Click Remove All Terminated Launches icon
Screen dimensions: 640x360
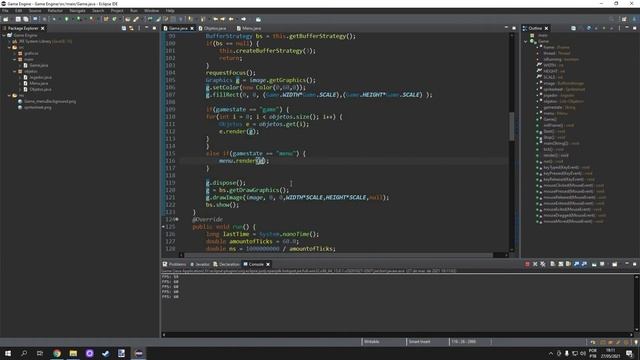coord(543,264)
